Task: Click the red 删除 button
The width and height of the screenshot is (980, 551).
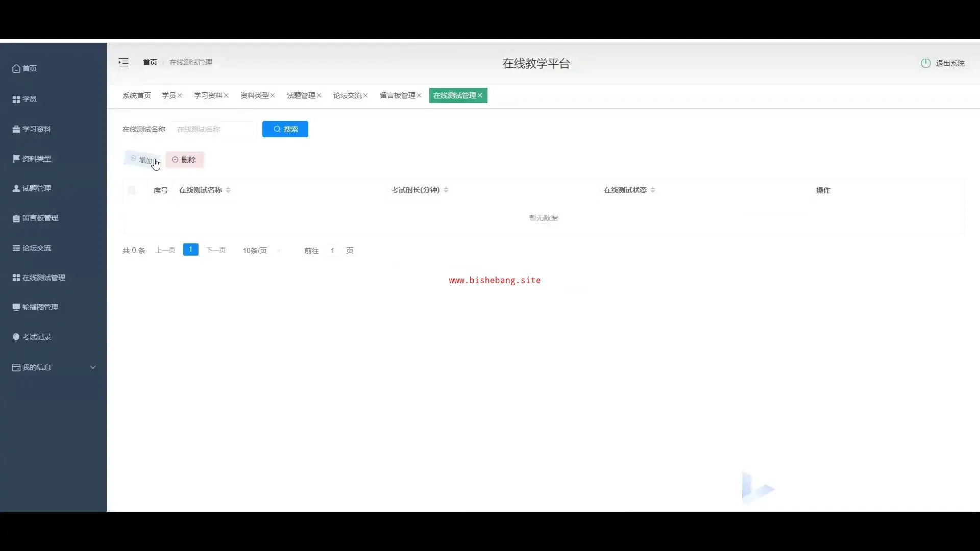Action: 184,160
